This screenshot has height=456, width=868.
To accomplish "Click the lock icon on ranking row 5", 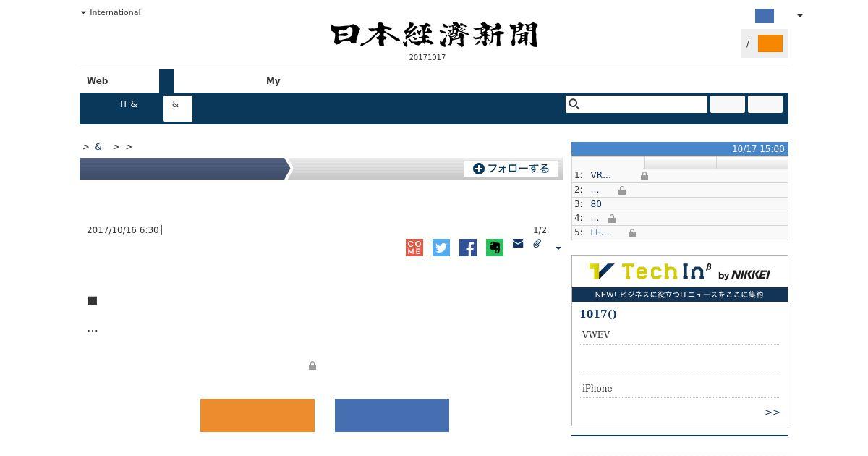I will point(632,233).
